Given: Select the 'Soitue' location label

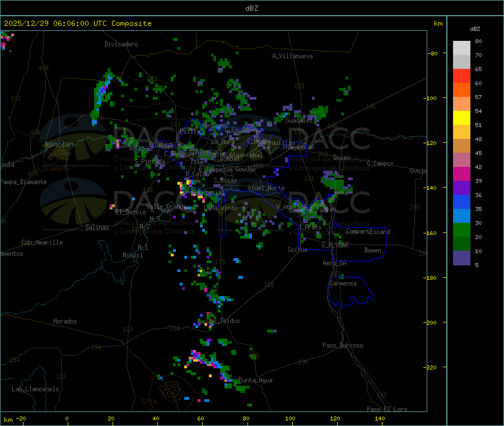Looking at the screenshot, I should coord(297,250).
